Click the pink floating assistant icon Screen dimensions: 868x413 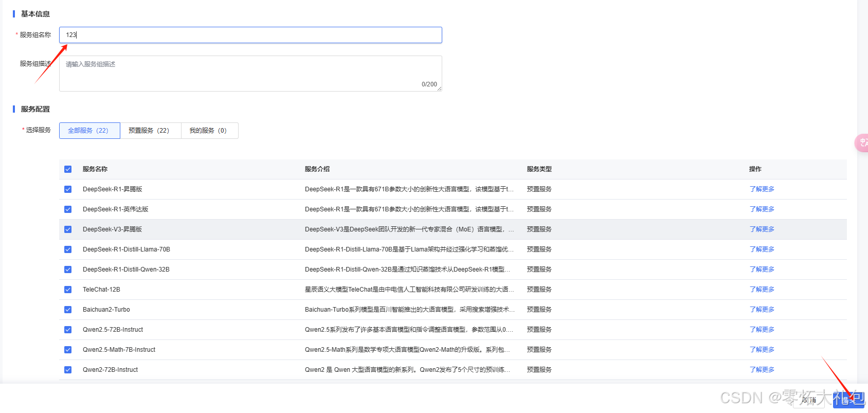click(x=862, y=142)
